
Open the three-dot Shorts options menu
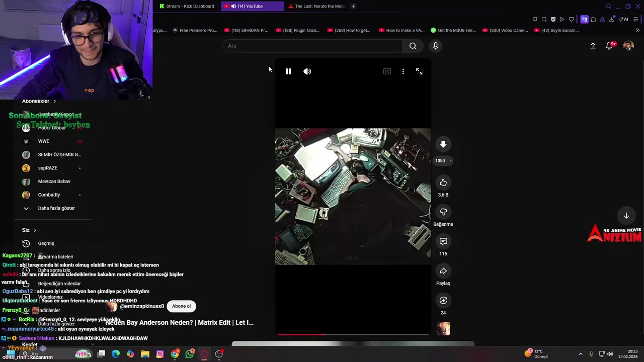click(x=403, y=71)
